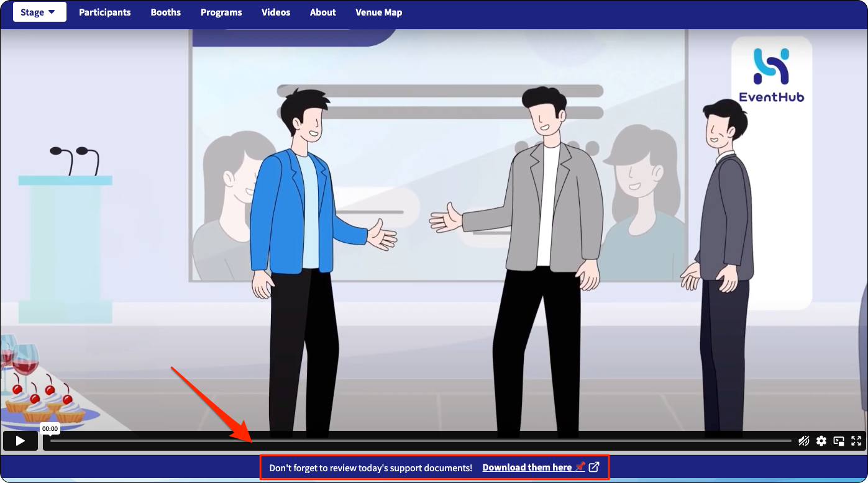868x483 pixels.
Task: Unmute the video using the volume icon
Action: (804, 441)
